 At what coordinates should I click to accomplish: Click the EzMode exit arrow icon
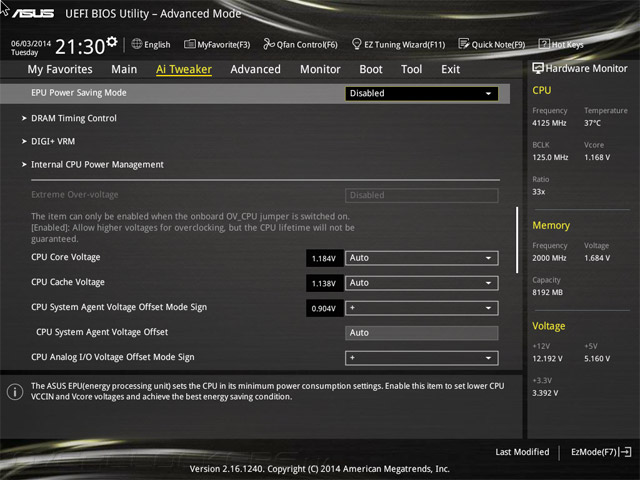tap(625, 452)
